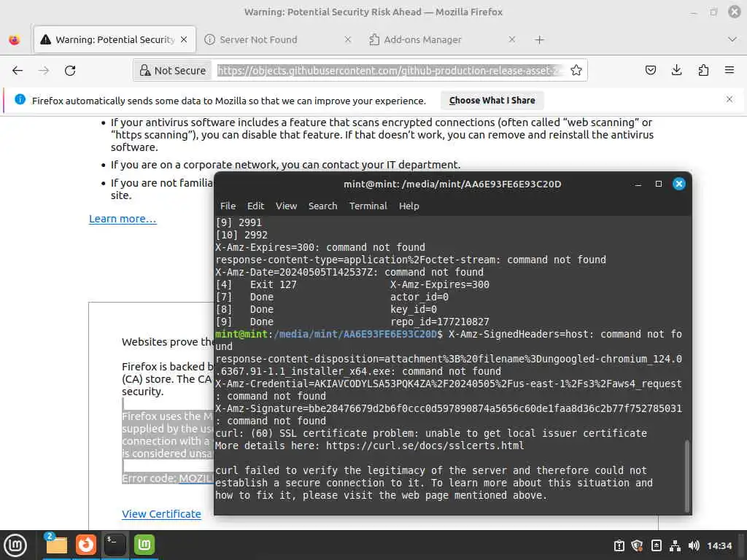Click the curl.se sslcerts URL in terminal
747x560 pixels.
(425, 446)
